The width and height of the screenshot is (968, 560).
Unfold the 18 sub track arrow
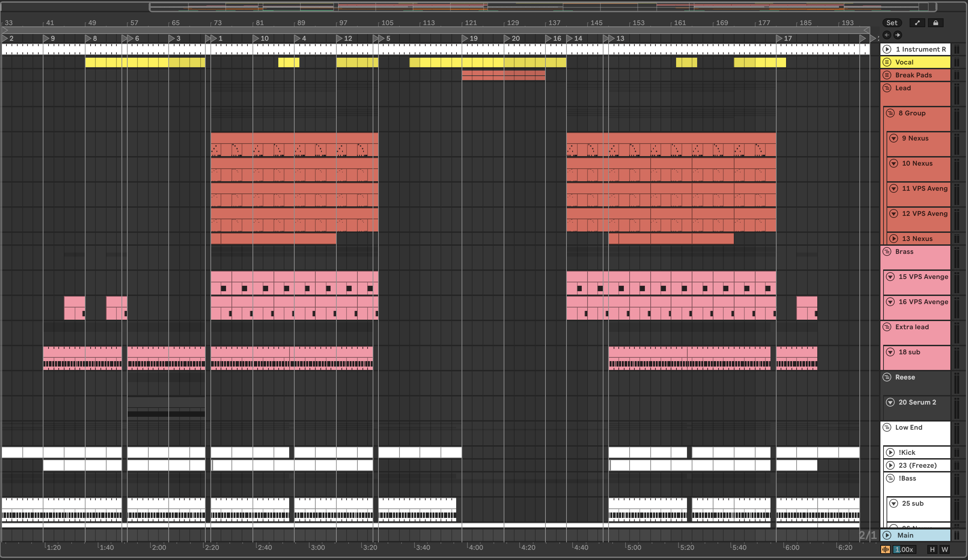tap(890, 352)
